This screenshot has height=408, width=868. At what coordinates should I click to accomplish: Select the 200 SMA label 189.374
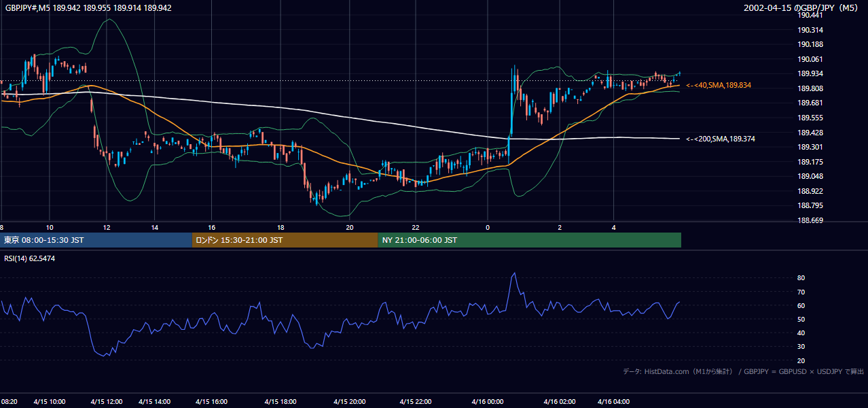click(721, 139)
